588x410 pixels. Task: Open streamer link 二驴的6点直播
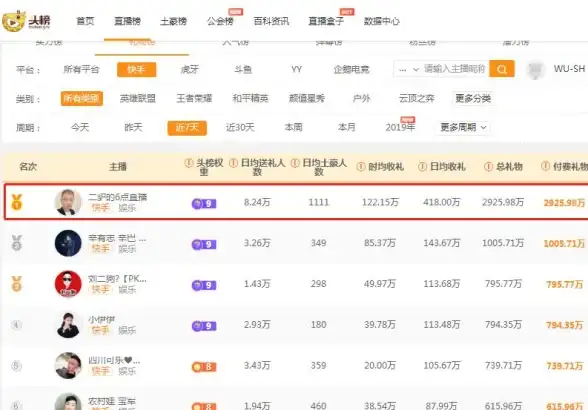[117, 197]
